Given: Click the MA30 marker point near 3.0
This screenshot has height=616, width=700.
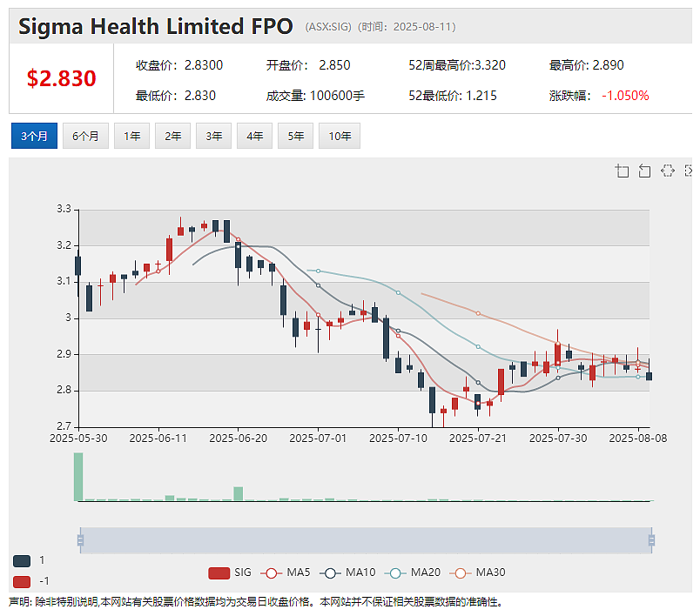Looking at the screenshot, I should (478, 313).
